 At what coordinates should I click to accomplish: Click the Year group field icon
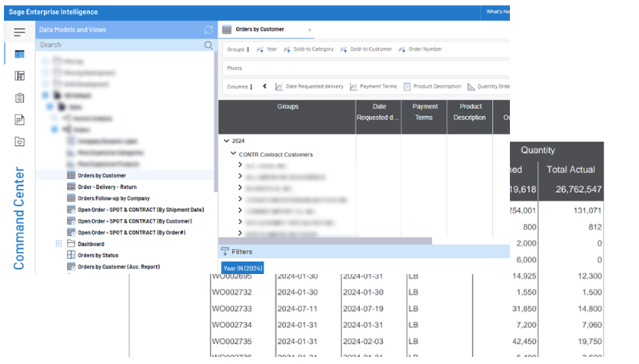tap(260, 49)
